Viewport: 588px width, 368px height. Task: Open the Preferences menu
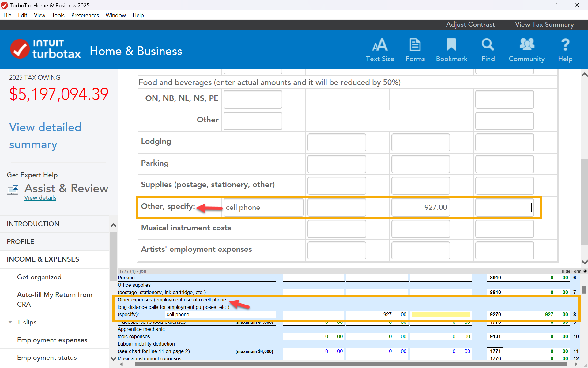[x=85, y=15]
